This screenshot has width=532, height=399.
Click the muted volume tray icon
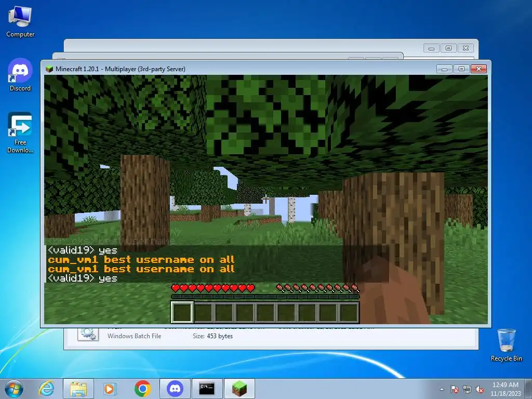tap(480, 389)
